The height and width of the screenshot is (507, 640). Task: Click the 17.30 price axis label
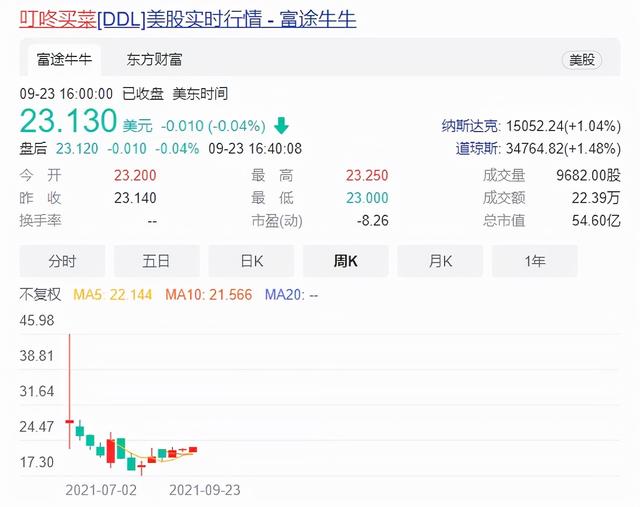(37, 462)
